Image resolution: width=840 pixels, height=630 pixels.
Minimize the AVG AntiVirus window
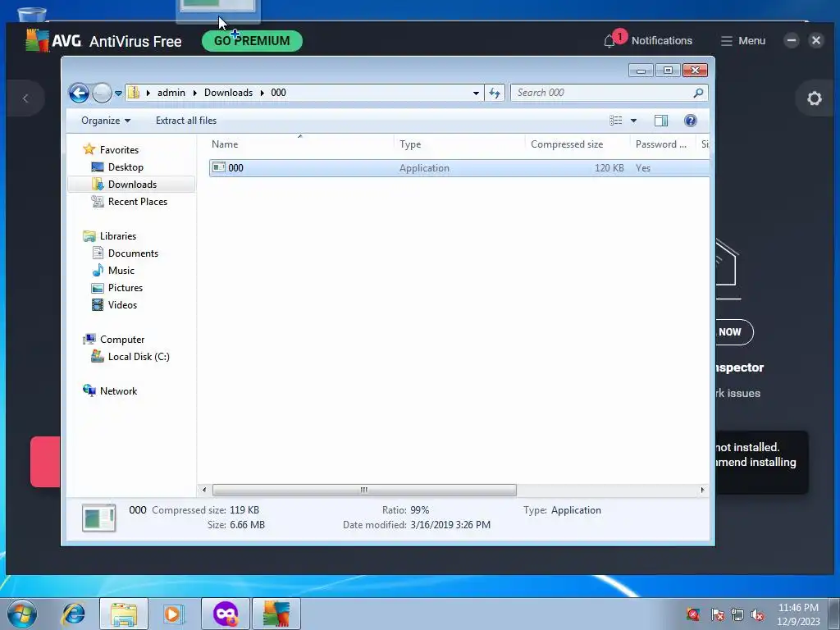[x=792, y=40]
